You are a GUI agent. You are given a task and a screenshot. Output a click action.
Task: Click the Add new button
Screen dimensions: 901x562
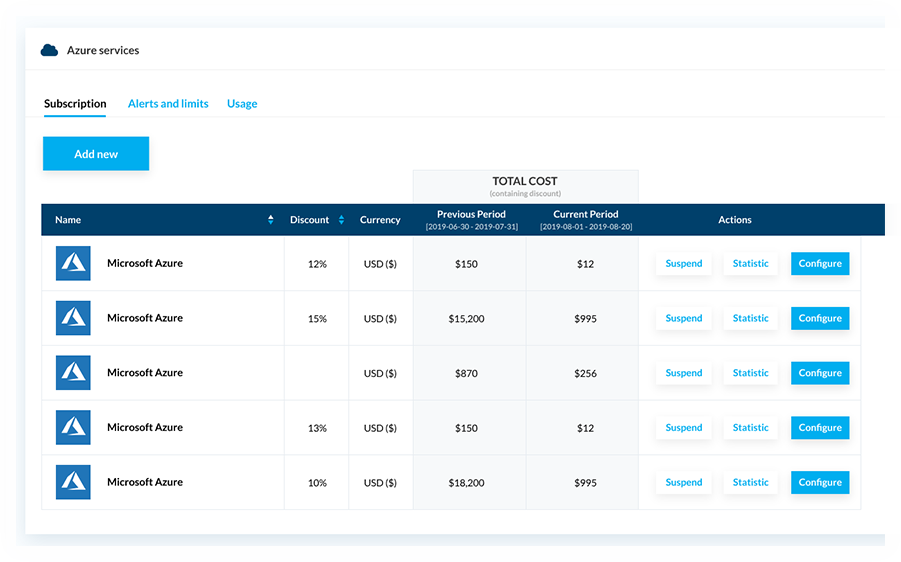[96, 153]
